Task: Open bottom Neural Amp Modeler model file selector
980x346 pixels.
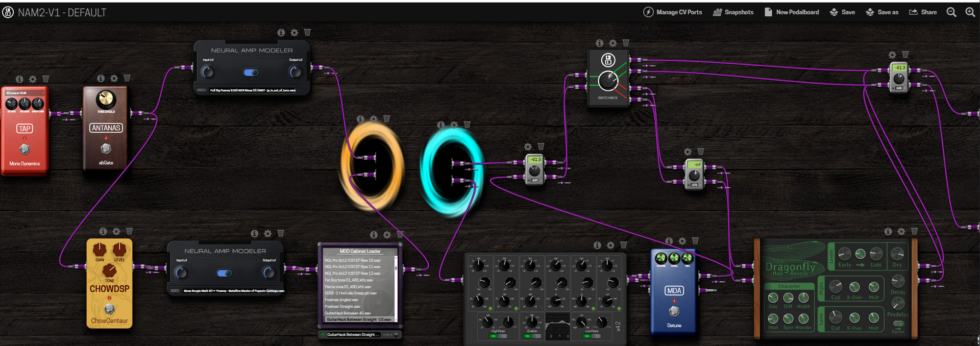Action: [234, 291]
